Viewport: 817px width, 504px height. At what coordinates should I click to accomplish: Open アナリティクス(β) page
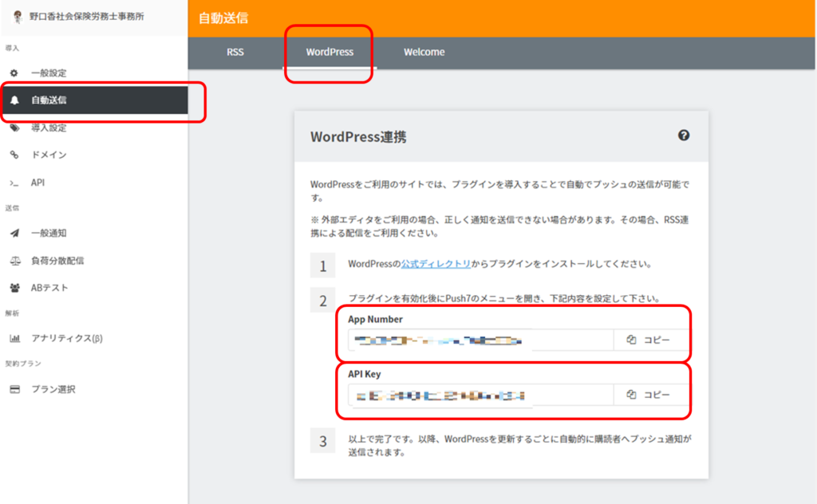click(94, 338)
